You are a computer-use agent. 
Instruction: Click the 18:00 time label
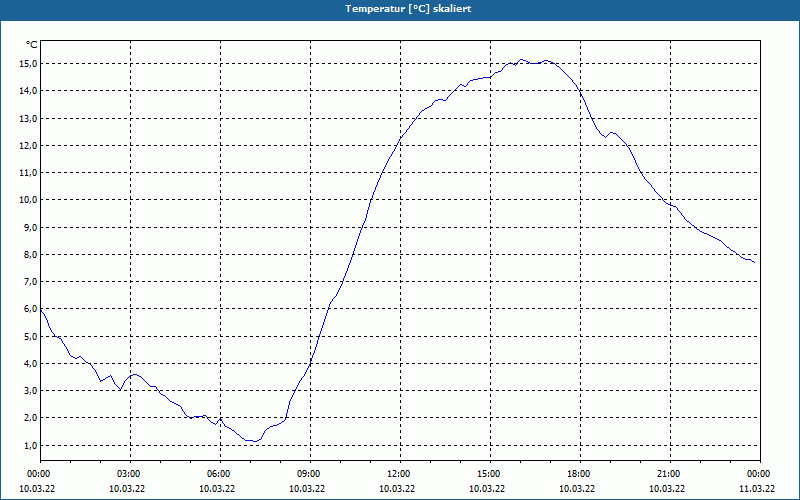tap(580, 474)
